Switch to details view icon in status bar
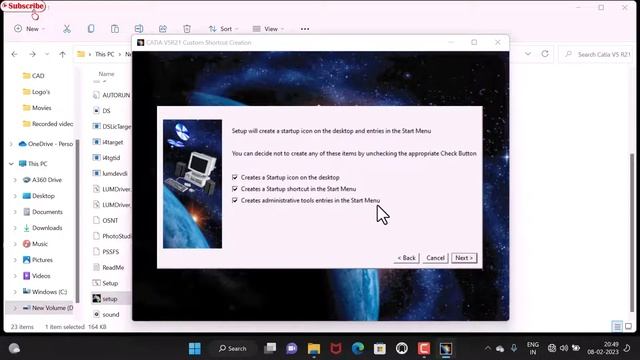The image size is (640, 360). pyautogui.click(x=617, y=327)
